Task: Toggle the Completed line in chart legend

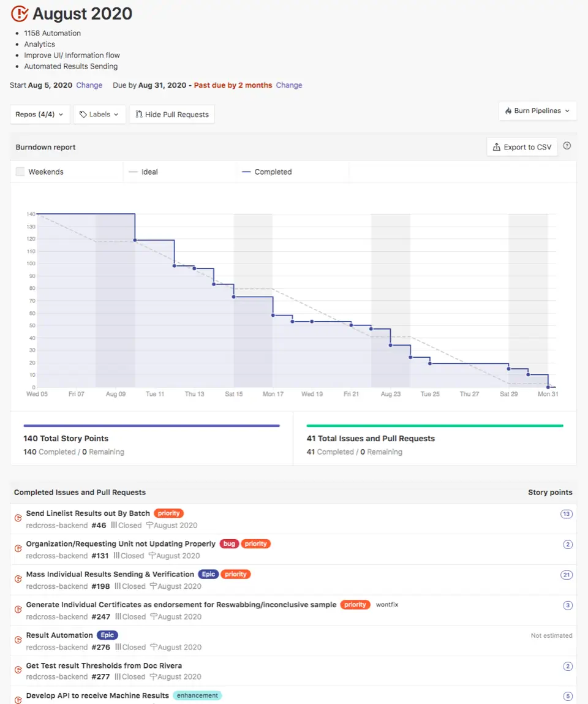Action: point(267,172)
